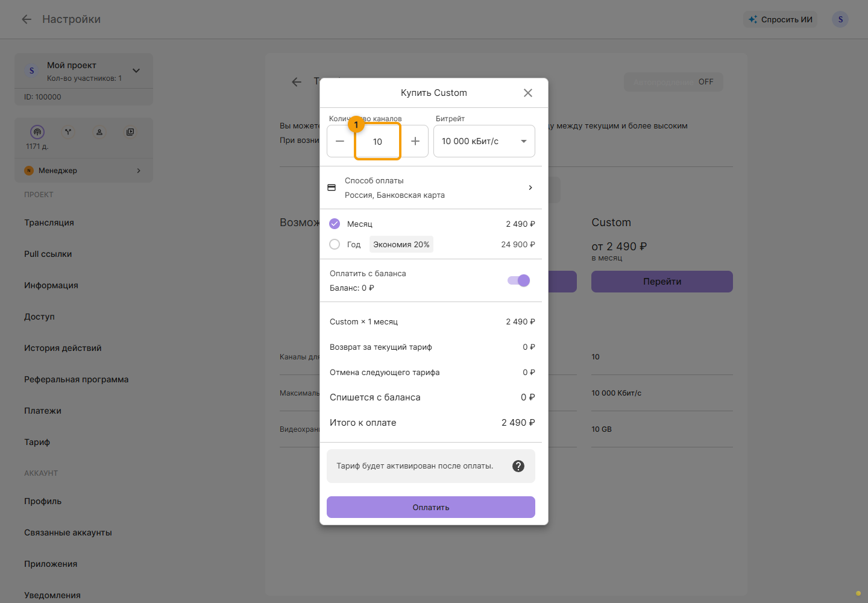This screenshot has width=868, height=603.
Task: Open Pull ссылки in the sidebar
Action: (48, 254)
